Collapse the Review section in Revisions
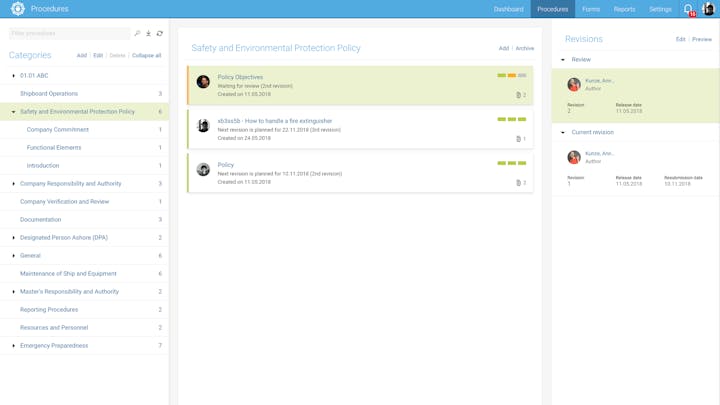The height and width of the screenshot is (405, 720). 563,60
